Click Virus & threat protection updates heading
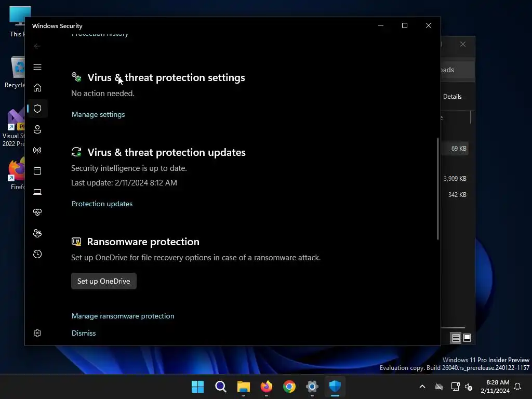Screen dimensions: 532x399 coord(167,152)
